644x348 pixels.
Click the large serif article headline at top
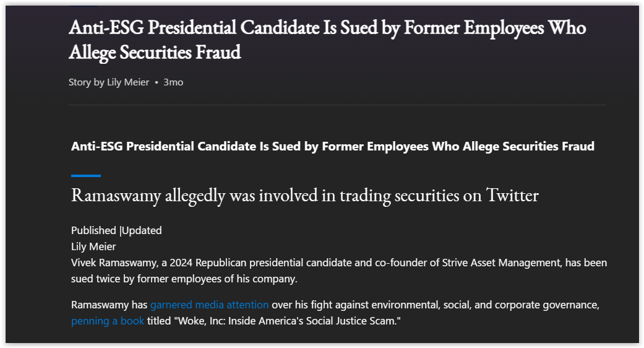[x=327, y=40]
